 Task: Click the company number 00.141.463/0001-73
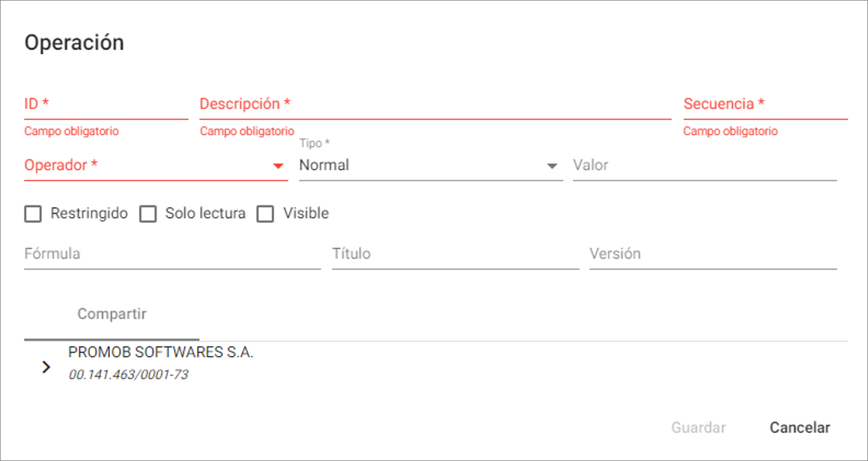tap(129, 375)
